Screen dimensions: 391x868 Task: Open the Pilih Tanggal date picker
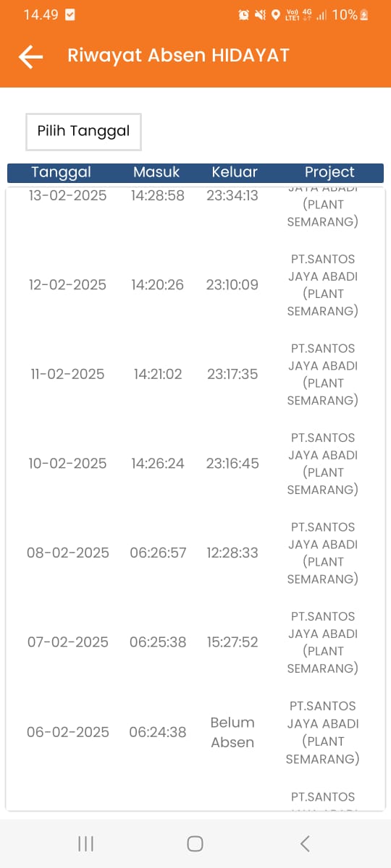[83, 132]
